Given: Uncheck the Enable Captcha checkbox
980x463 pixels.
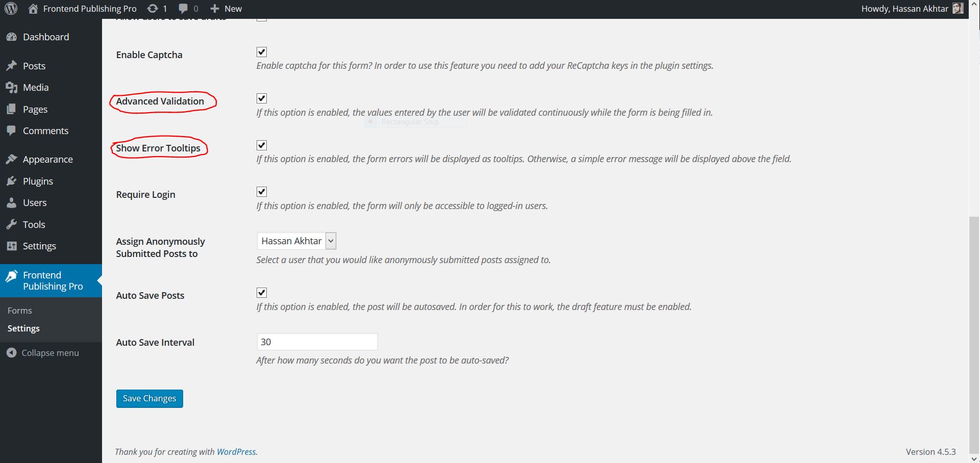Looking at the screenshot, I should point(261,52).
